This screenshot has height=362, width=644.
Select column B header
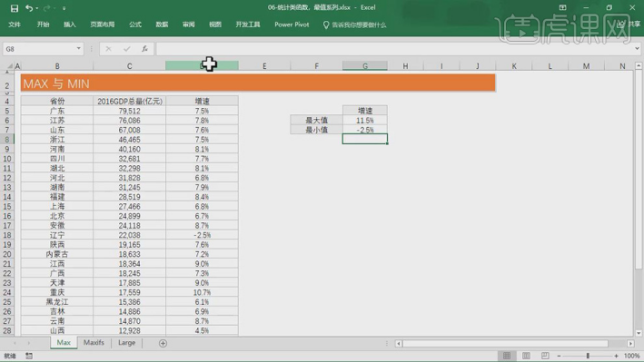click(57, 66)
